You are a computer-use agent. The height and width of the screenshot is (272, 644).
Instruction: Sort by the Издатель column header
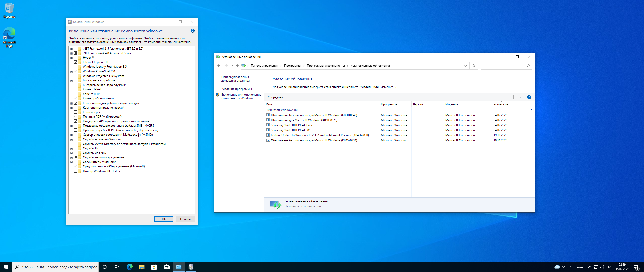(468, 104)
